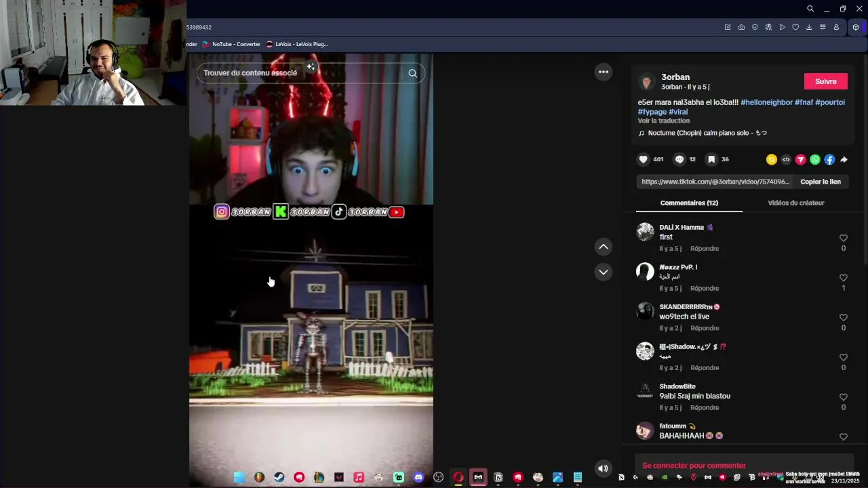Open Discord from the taskbar
Viewport: 868px width, 488px height.
coord(418,477)
